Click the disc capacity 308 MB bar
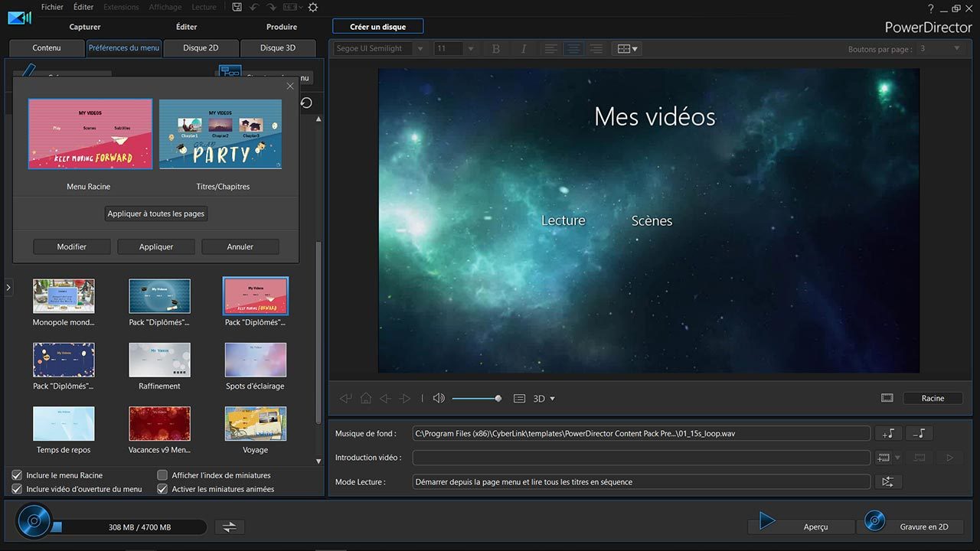980x551 pixels. (x=129, y=527)
